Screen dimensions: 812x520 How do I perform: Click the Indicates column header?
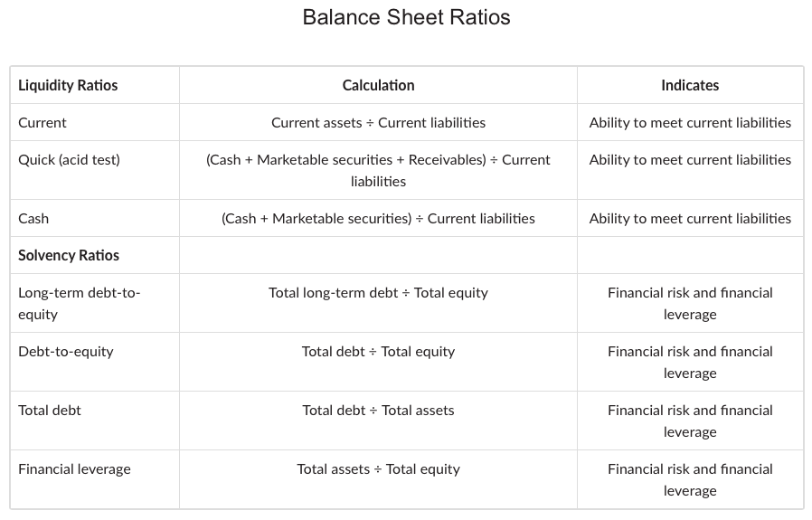(x=690, y=85)
